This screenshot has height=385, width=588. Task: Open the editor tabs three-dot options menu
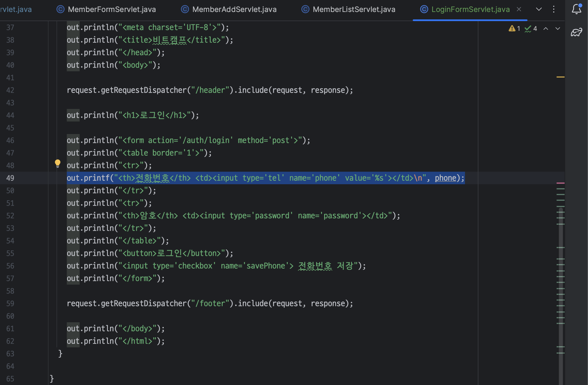[553, 9]
